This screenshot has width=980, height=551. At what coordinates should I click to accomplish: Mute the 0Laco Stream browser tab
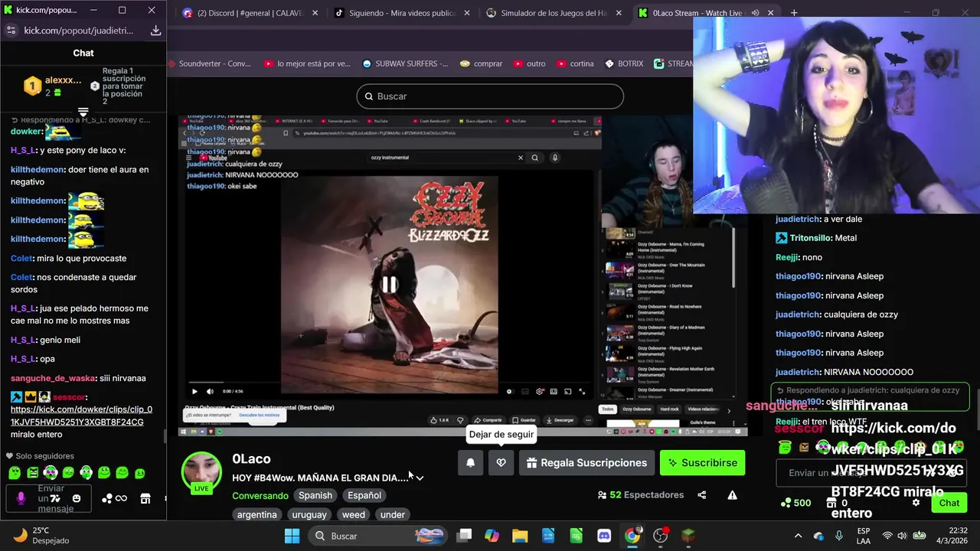pyautogui.click(x=756, y=13)
